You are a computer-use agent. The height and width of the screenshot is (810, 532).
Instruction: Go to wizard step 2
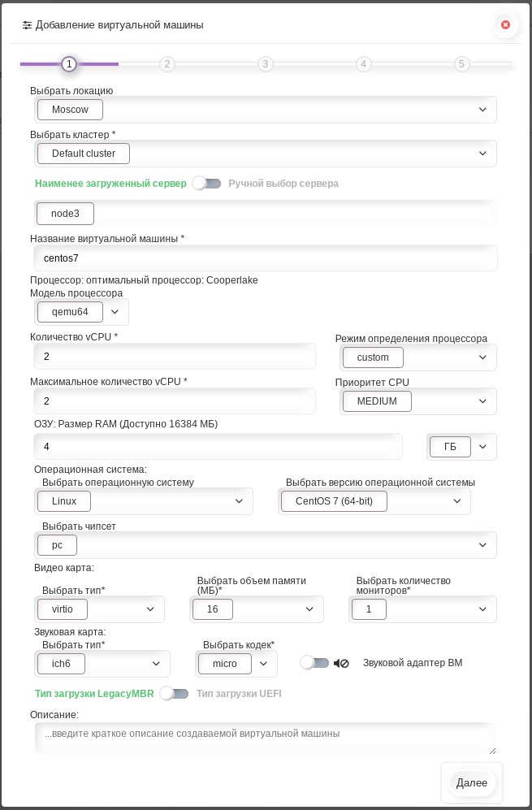coord(167,64)
